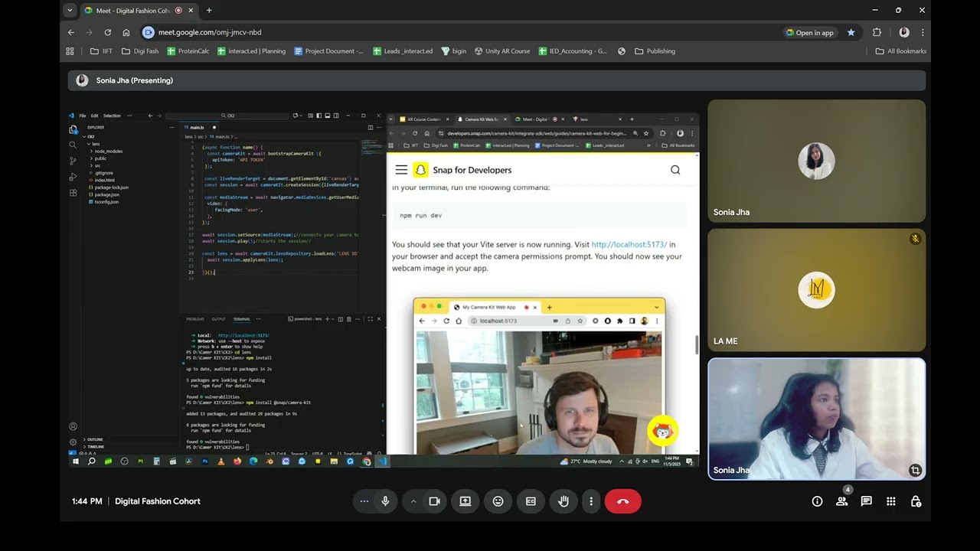Open Source Control in VS Code activity bar
Image resolution: width=980 pixels, height=551 pixels.
(73, 161)
